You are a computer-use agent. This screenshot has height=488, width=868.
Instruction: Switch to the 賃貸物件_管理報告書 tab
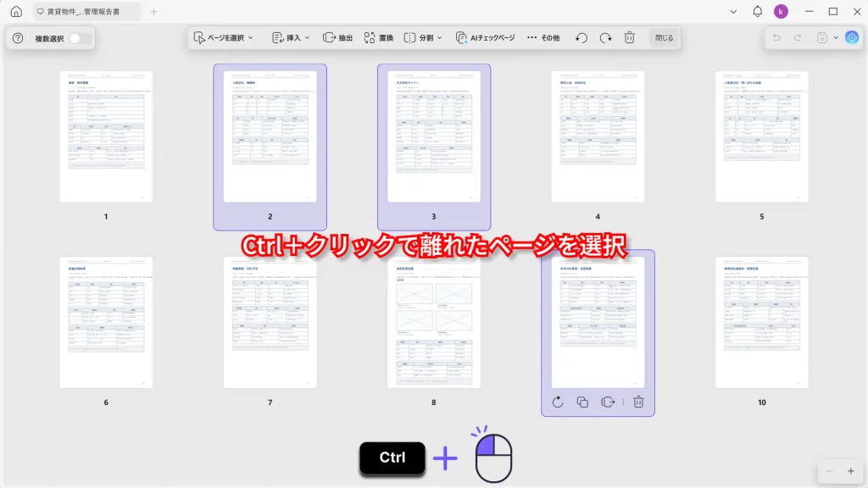coord(86,11)
